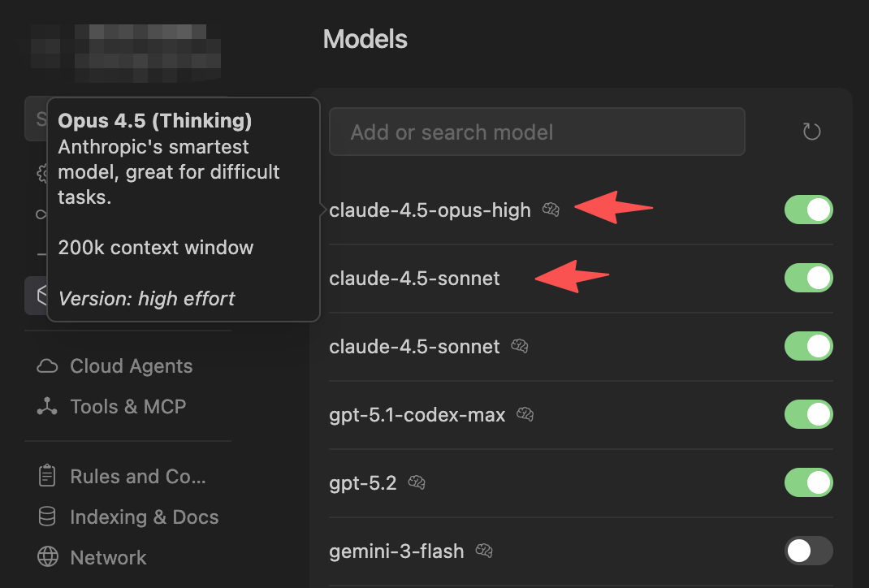Click the database icon for Indexing & Docs

click(48, 517)
